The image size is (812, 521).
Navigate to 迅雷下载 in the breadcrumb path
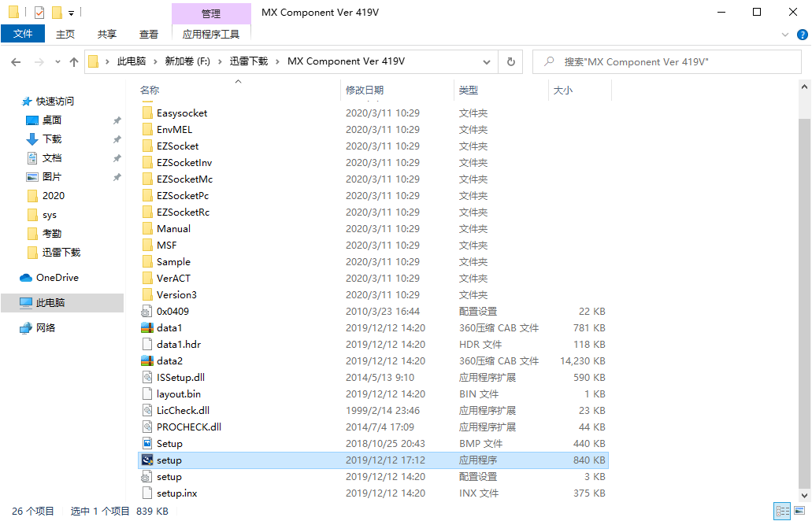[x=248, y=61]
